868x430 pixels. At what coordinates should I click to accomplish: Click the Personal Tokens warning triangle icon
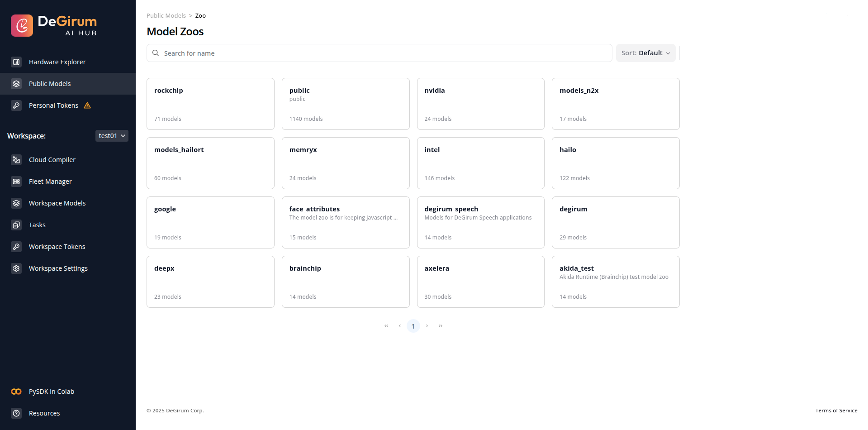pos(87,105)
